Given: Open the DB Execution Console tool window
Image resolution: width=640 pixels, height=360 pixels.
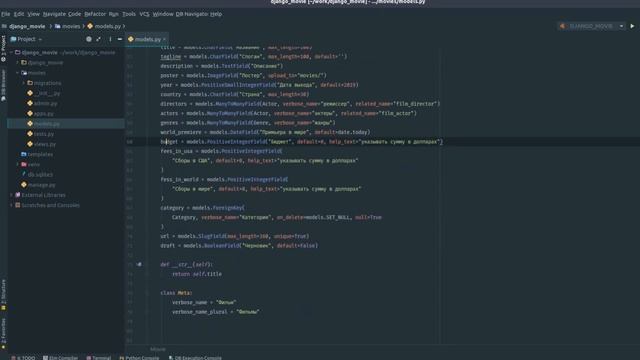Looking at the screenshot, I should tap(195, 358).
